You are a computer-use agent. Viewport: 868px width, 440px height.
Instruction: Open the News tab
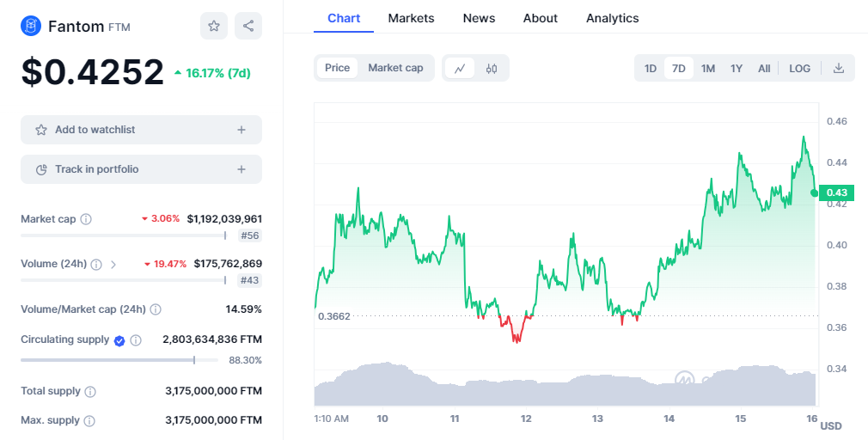479,18
